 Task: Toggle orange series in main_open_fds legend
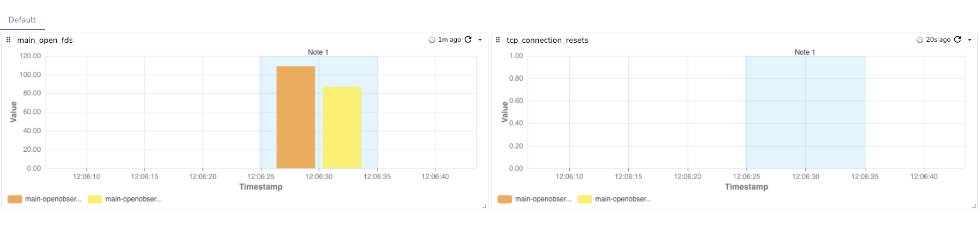pyautogui.click(x=45, y=199)
